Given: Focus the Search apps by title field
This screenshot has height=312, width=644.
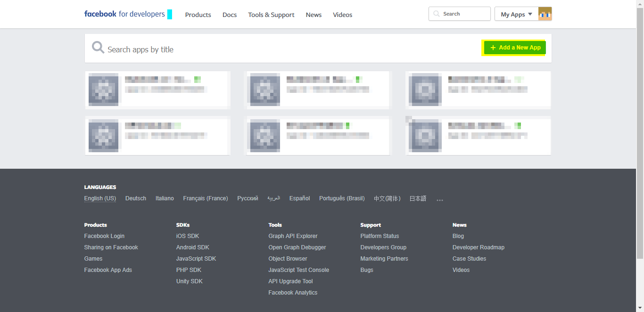Looking at the screenshot, I should pos(283,49).
